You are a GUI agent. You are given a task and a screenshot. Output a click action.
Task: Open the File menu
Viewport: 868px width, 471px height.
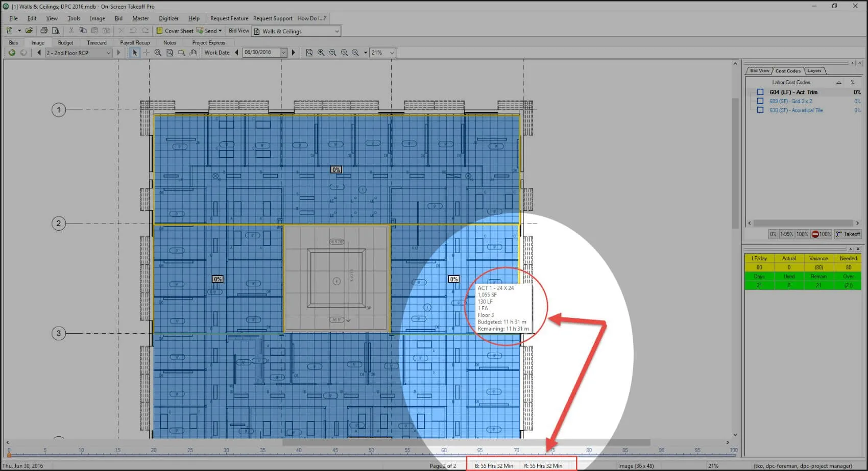(13, 18)
